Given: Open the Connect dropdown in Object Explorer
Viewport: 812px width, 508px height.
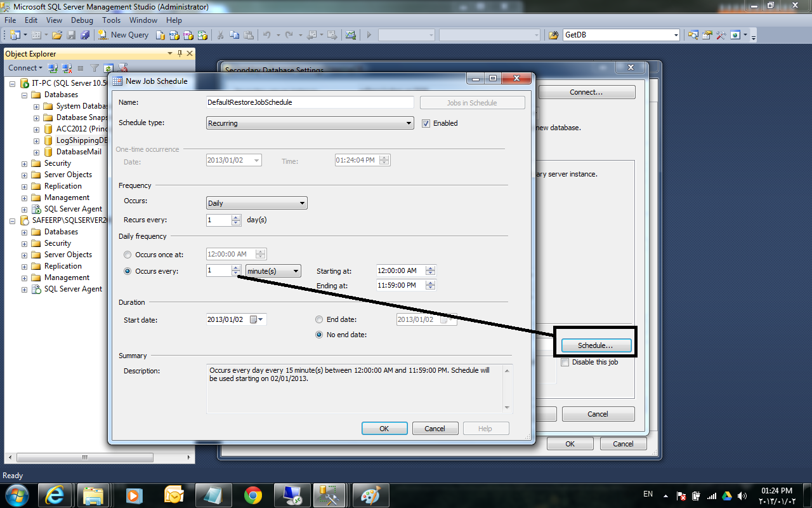Looking at the screenshot, I should (25, 68).
